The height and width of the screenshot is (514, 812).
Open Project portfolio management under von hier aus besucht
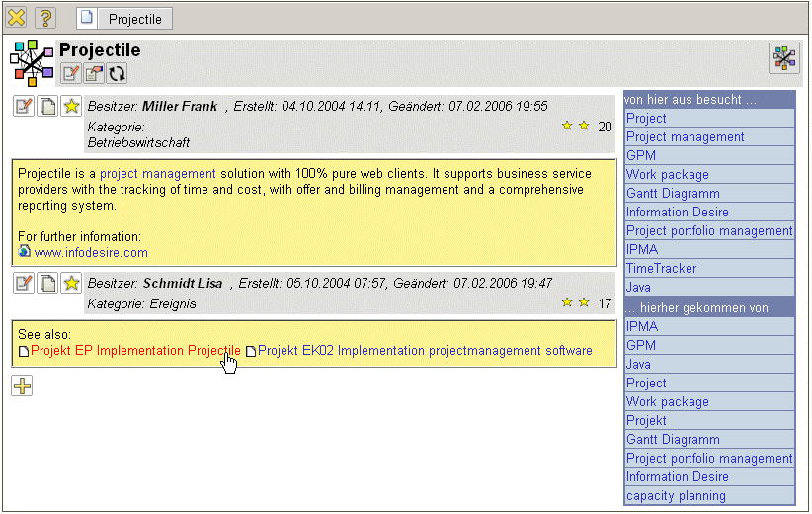coord(709,230)
